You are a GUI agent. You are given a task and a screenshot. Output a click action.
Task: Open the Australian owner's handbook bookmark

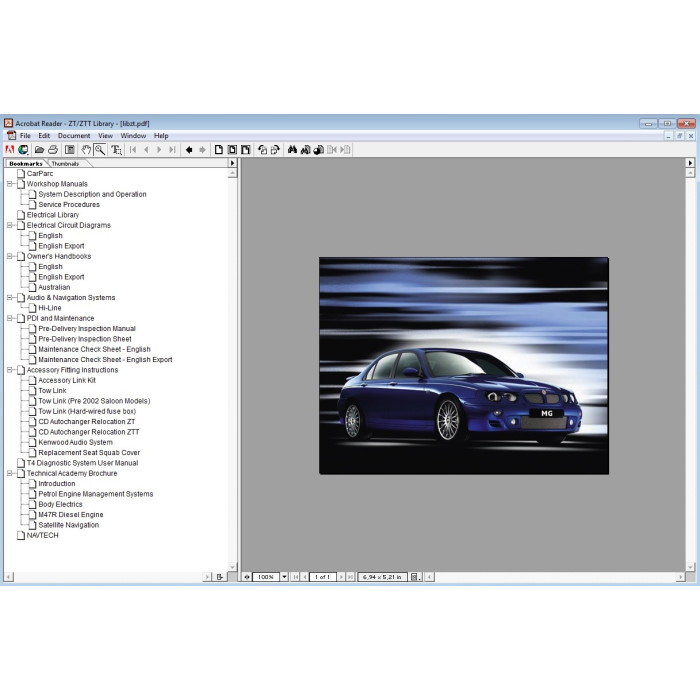point(54,287)
